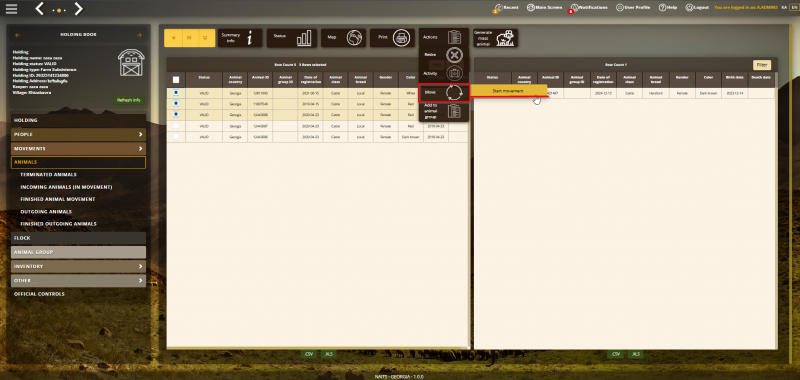Open the hamburger menu icon
The height and width of the screenshot is (380, 800).
click(x=11, y=9)
